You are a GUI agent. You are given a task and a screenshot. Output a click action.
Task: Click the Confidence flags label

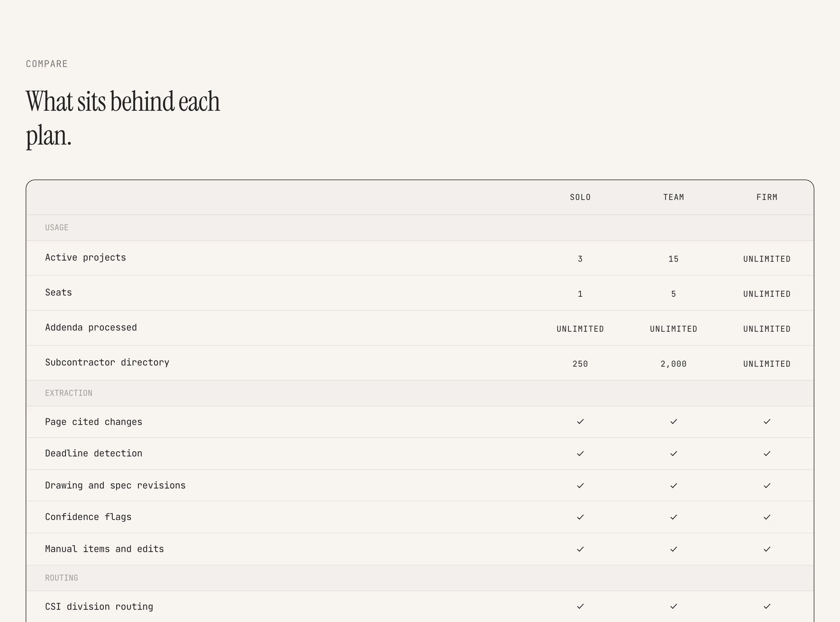(x=88, y=517)
